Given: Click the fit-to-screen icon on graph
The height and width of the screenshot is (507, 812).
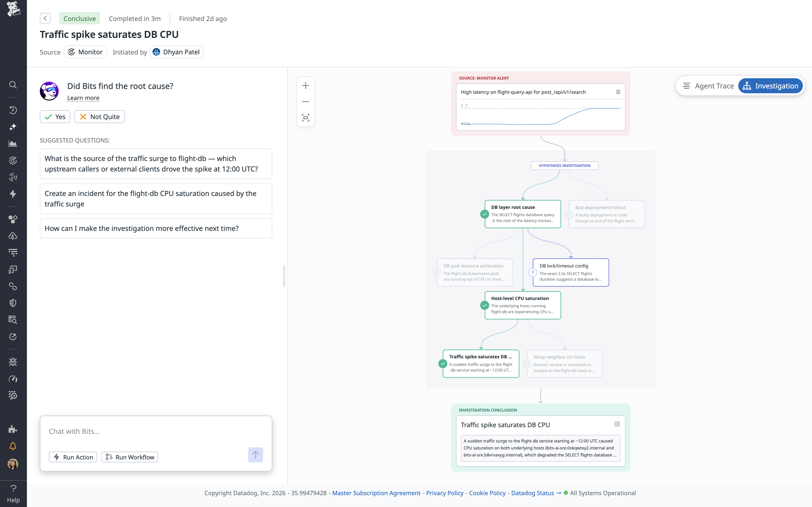Looking at the screenshot, I should [x=305, y=118].
